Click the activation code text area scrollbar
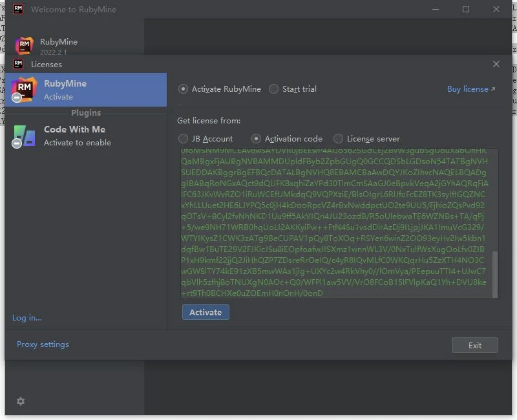The width and height of the screenshot is (517, 420). (495, 273)
